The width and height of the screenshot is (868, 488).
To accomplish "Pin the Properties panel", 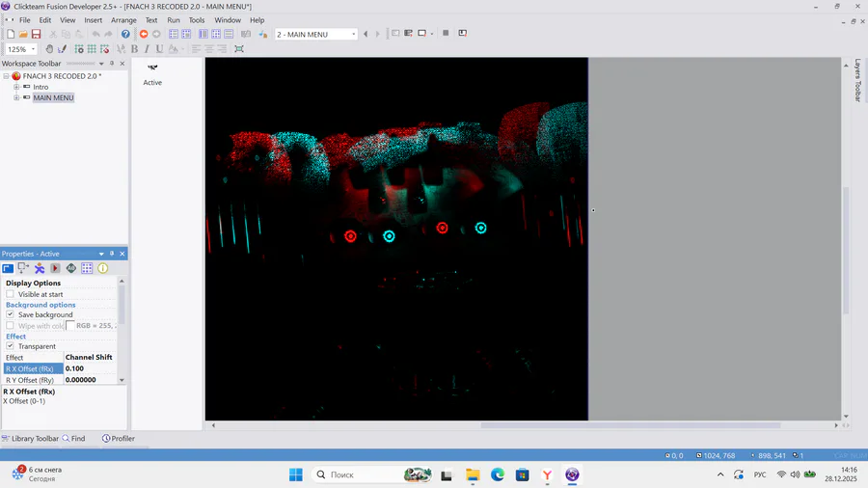I will [112, 254].
